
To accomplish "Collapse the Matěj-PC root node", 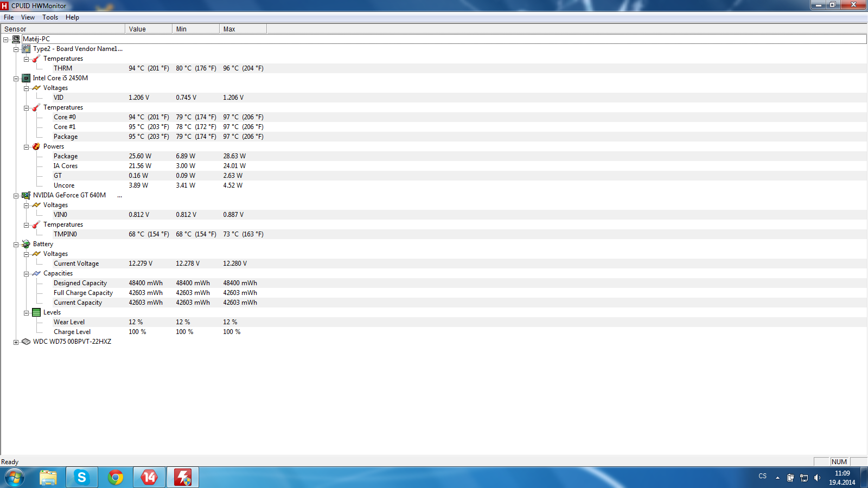I will [x=5, y=40].
